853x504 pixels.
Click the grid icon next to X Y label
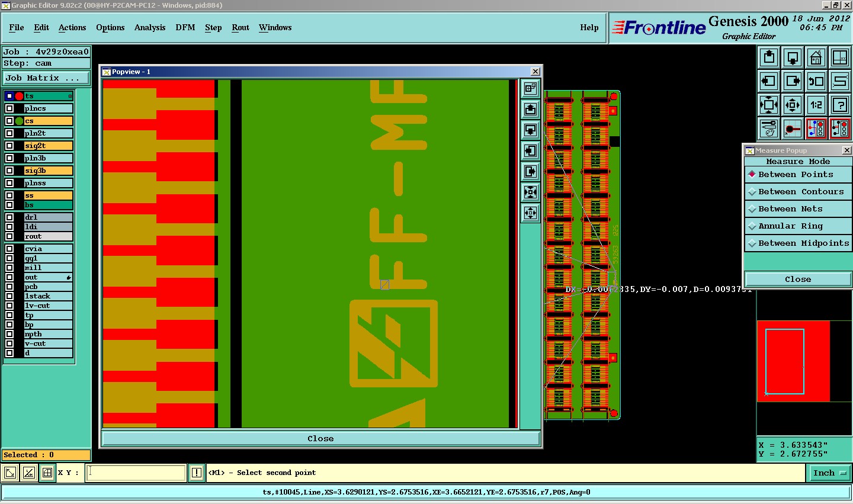tap(47, 473)
